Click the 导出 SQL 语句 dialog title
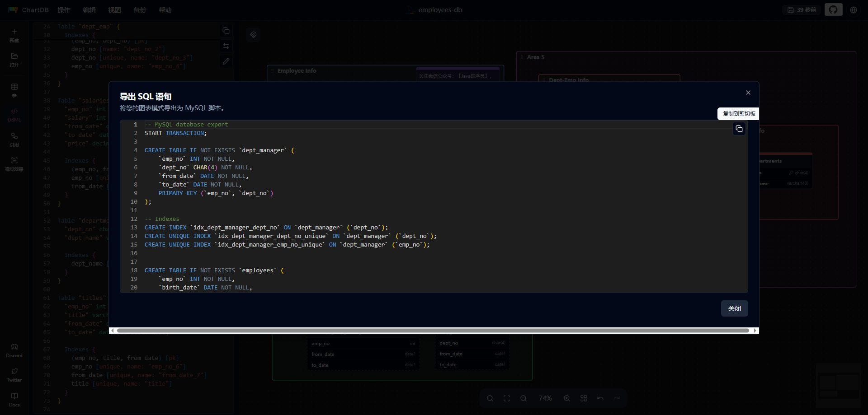868x415 pixels. [146, 97]
